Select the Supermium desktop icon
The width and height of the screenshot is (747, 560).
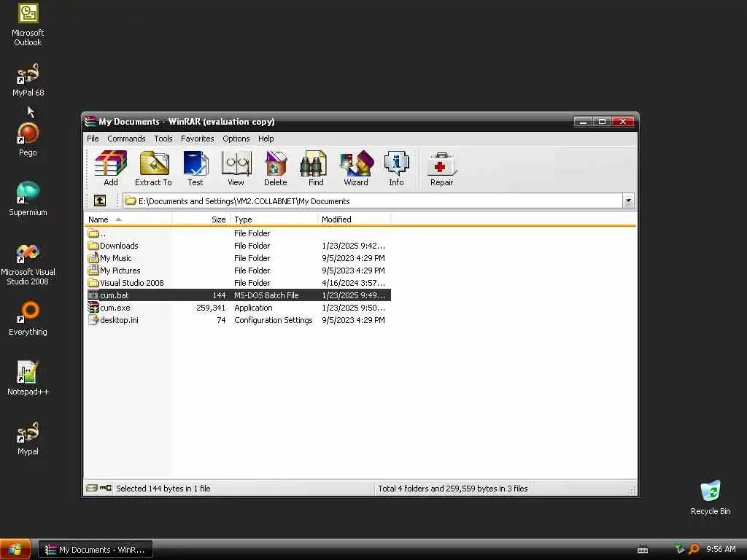tap(28, 199)
